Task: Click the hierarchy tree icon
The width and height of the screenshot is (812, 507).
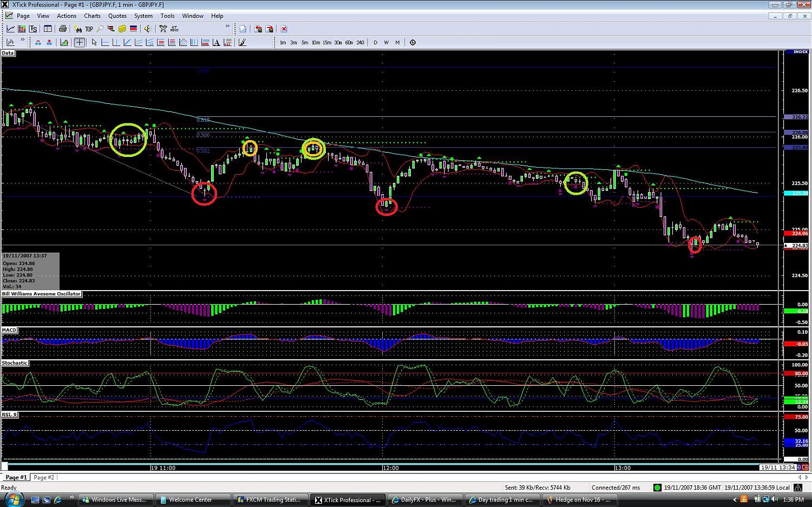Action: [111, 29]
